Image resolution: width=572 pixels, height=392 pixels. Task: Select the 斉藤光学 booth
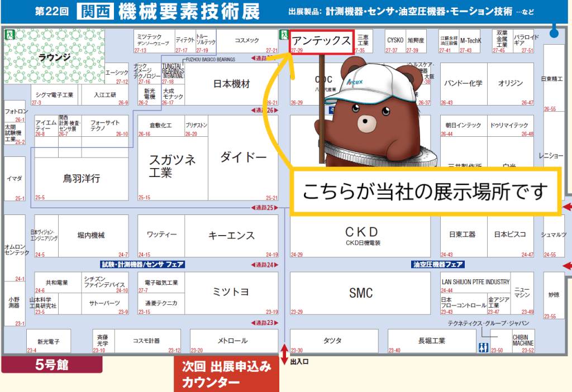point(103,341)
